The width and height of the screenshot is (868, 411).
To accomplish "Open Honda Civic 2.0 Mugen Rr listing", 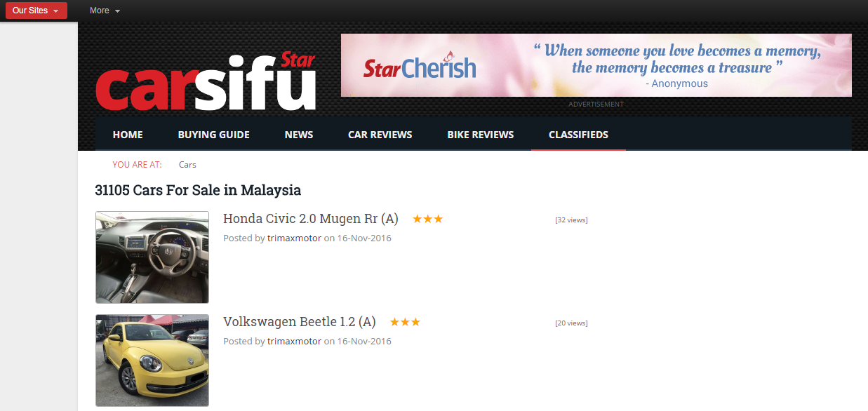I will coord(311,219).
